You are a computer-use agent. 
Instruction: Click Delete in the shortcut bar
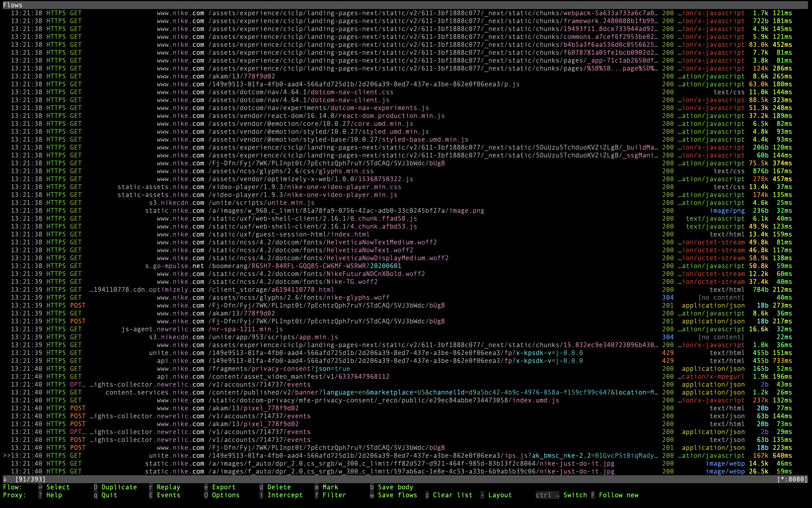(x=279, y=487)
